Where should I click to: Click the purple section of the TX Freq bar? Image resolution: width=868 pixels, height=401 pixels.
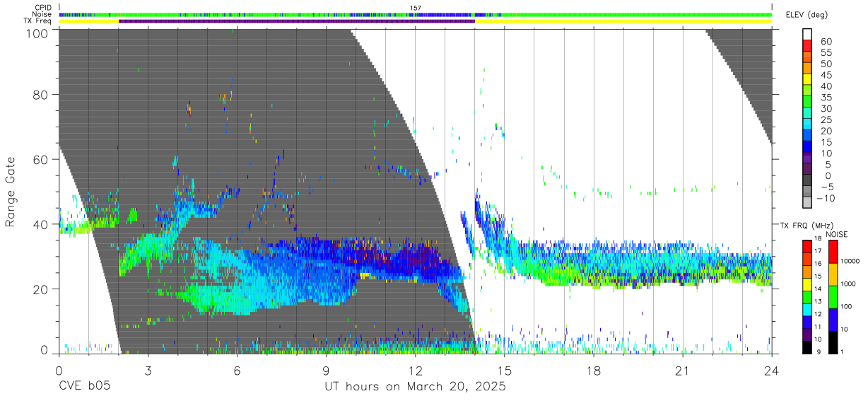[x=297, y=21]
